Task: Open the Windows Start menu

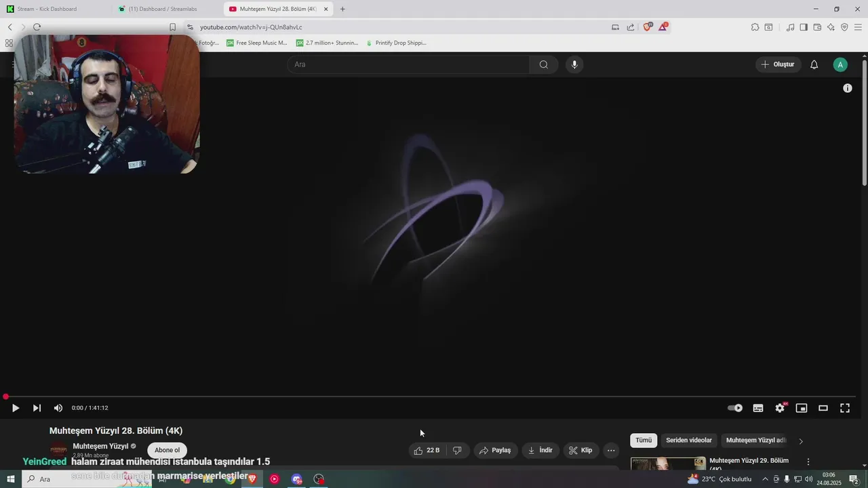Action: tap(10, 479)
